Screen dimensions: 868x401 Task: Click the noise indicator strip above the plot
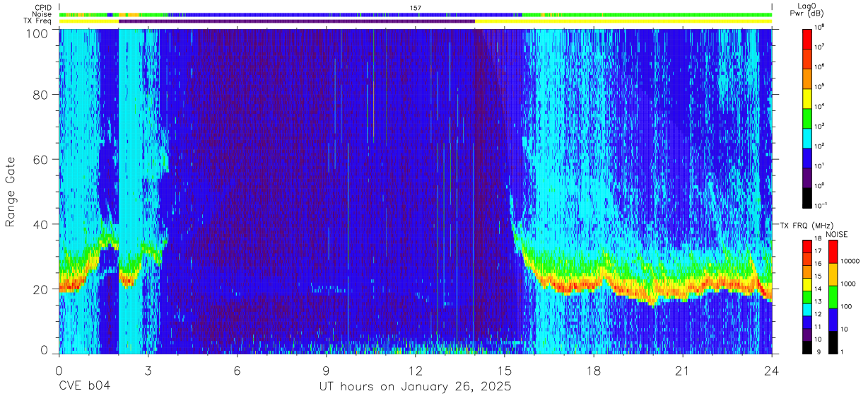pyautogui.click(x=416, y=14)
